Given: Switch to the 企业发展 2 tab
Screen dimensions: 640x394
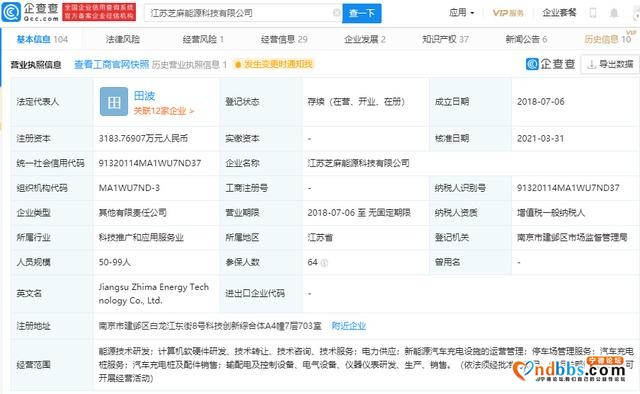Looking at the screenshot, I should pos(364,39).
